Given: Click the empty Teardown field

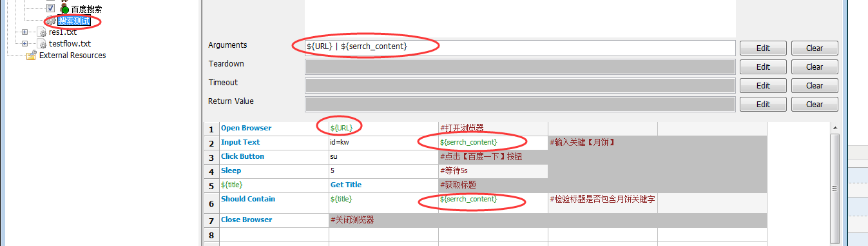Looking at the screenshot, I should pyautogui.click(x=520, y=67).
